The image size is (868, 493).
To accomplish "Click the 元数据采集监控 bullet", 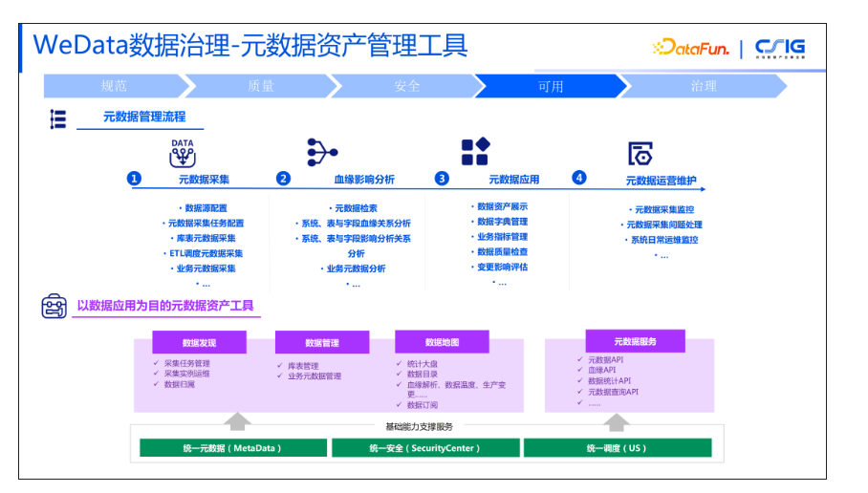I will (x=663, y=209).
